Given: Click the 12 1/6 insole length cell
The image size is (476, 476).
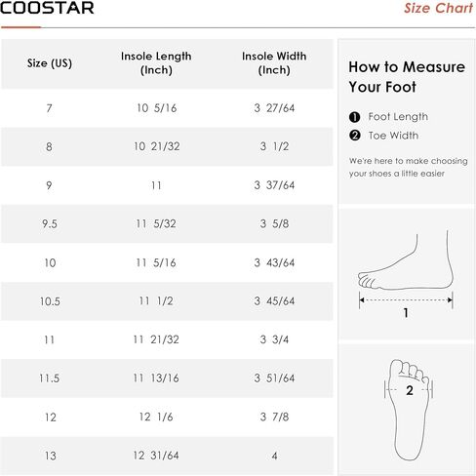Looking at the screenshot, I should tap(156, 416).
